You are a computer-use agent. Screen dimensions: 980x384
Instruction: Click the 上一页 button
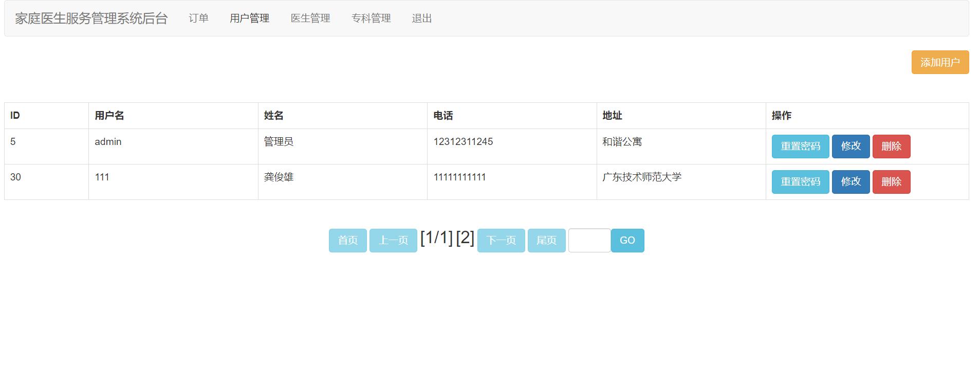393,241
